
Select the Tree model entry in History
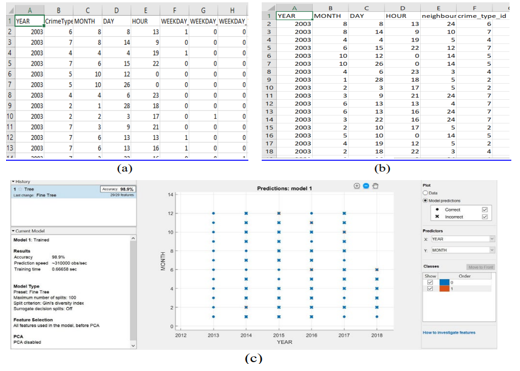pos(74,192)
